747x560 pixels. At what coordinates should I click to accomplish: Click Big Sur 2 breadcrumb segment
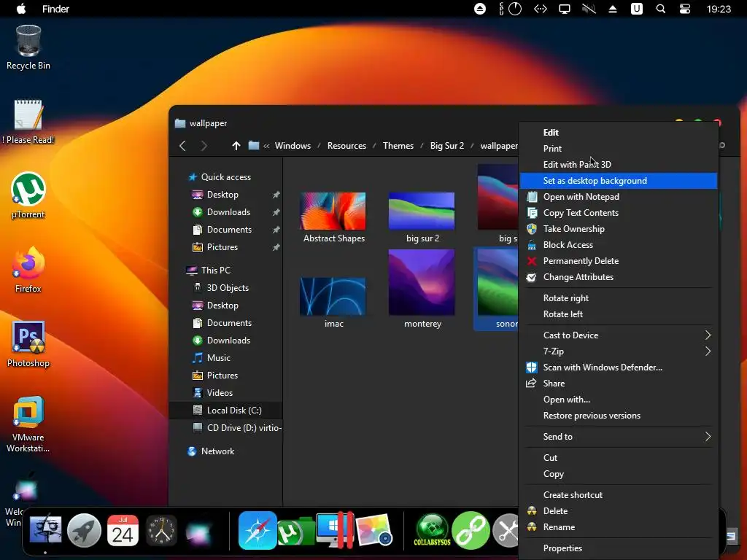[x=447, y=146]
